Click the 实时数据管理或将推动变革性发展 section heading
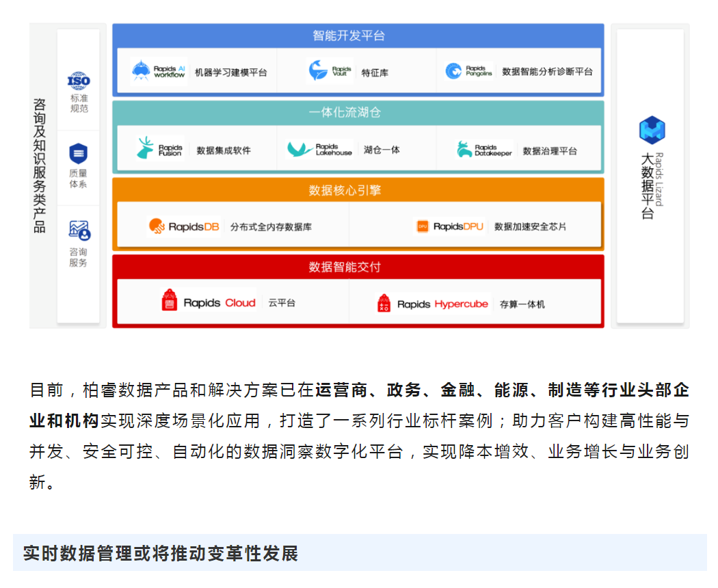 tap(161, 553)
